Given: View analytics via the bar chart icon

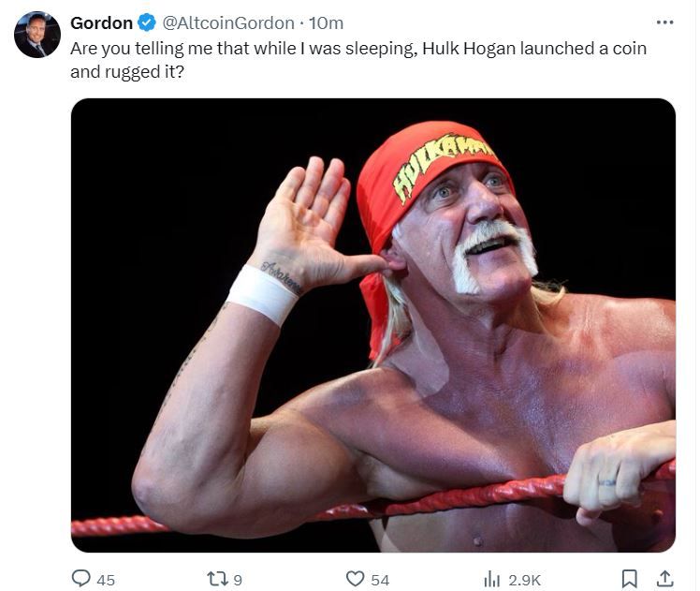Looking at the screenshot, I should tap(491, 579).
